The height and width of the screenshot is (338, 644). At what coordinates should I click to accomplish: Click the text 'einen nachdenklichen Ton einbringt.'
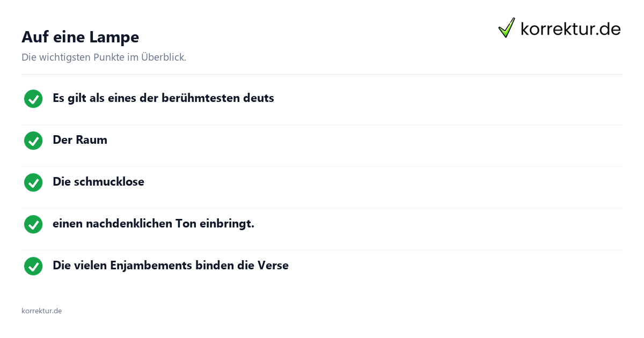153,224
